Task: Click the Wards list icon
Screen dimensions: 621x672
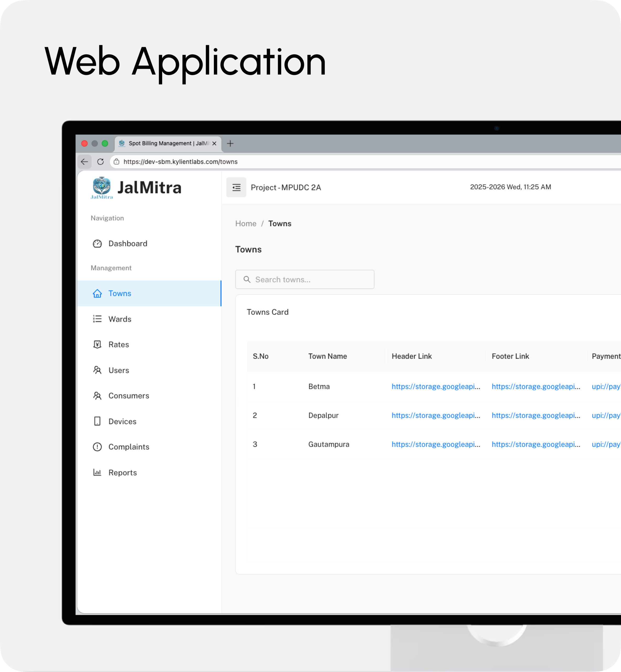Action: (97, 319)
